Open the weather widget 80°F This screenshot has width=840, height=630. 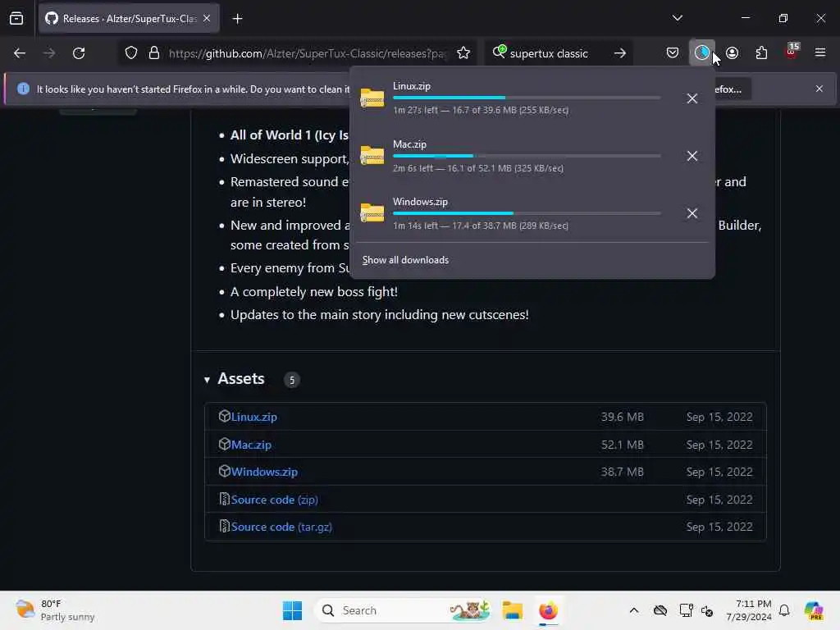pos(55,610)
